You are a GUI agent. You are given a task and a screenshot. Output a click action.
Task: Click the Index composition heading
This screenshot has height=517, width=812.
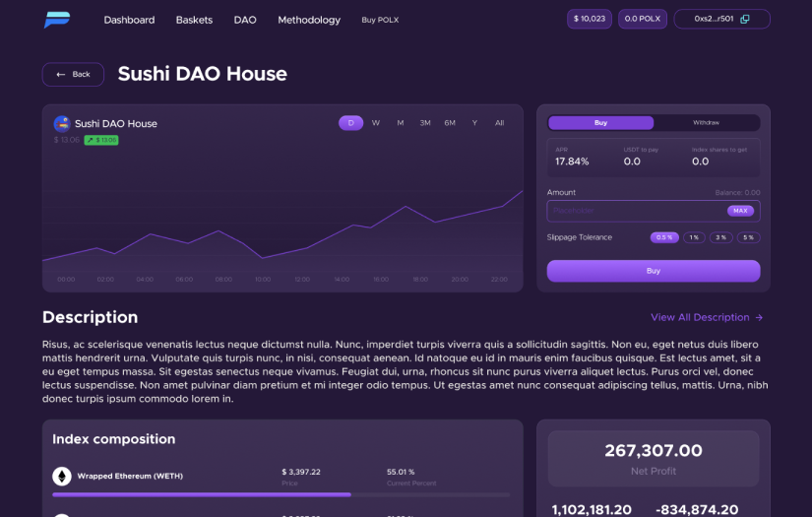pyautogui.click(x=114, y=439)
